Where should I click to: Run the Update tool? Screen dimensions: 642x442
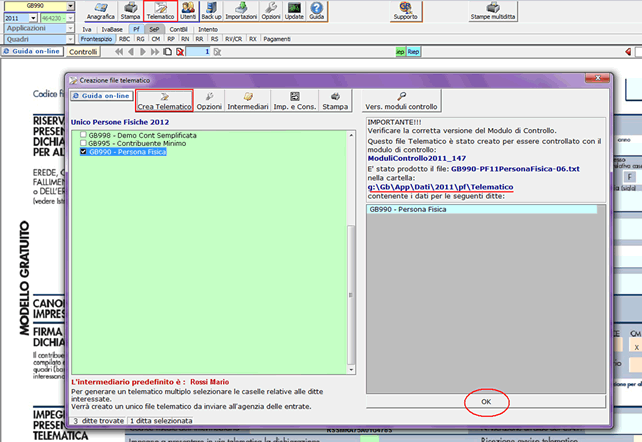[294, 11]
